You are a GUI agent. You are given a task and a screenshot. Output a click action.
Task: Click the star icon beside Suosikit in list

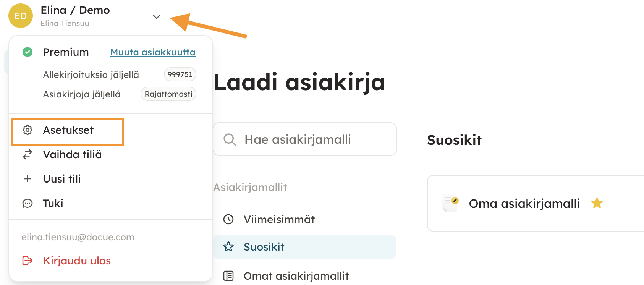click(x=228, y=247)
